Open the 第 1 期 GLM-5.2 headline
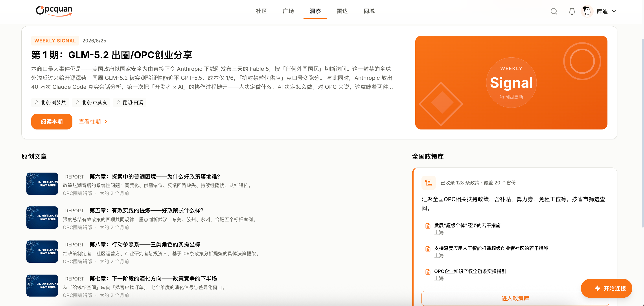The image size is (644, 306). [112, 55]
